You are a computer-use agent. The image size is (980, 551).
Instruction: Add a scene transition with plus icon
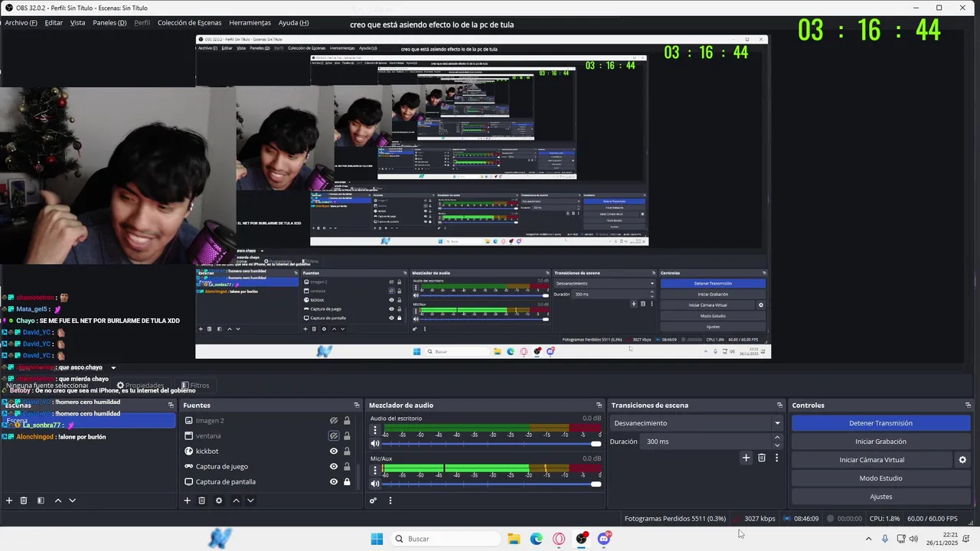(746, 458)
